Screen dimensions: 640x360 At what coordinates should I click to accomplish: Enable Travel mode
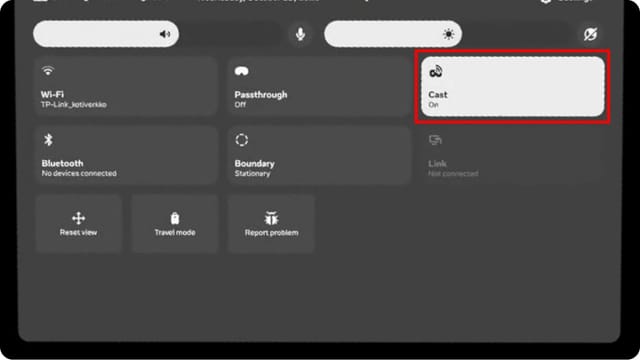point(175,224)
